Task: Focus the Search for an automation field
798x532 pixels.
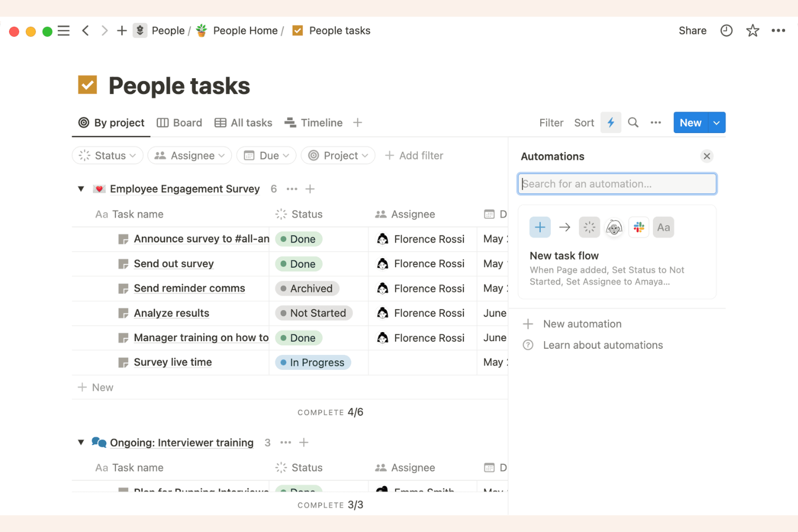Action: [x=617, y=184]
